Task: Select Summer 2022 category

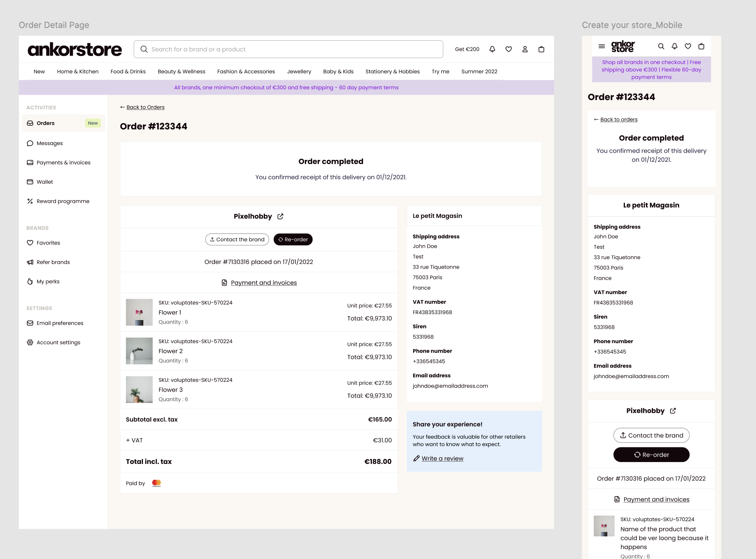Action: coord(479,71)
